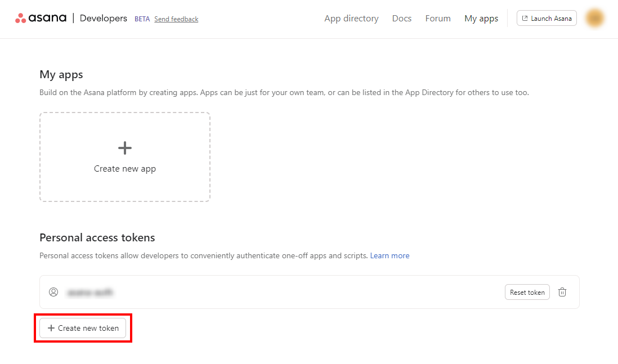Open the App directory page

coord(351,19)
